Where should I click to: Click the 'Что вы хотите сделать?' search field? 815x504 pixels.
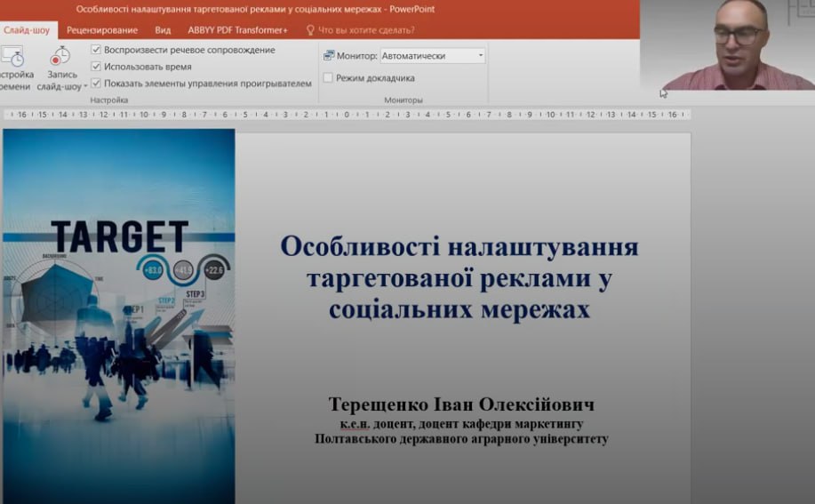tap(366, 29)
